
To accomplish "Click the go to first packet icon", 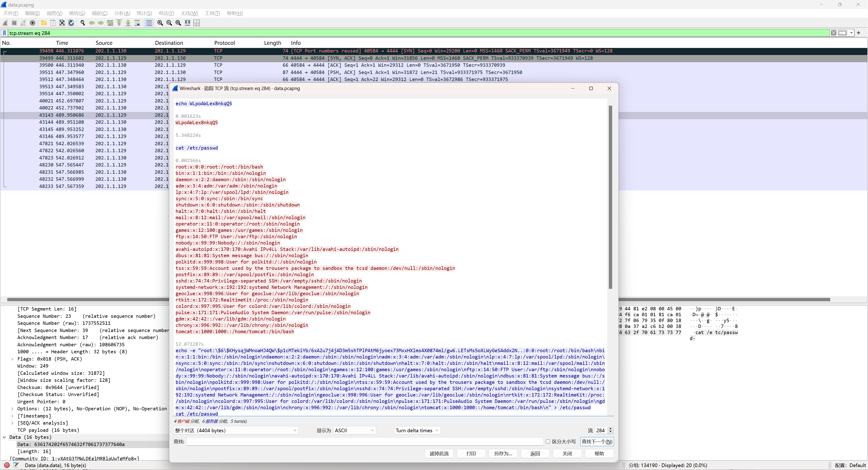I will point(119,23).
